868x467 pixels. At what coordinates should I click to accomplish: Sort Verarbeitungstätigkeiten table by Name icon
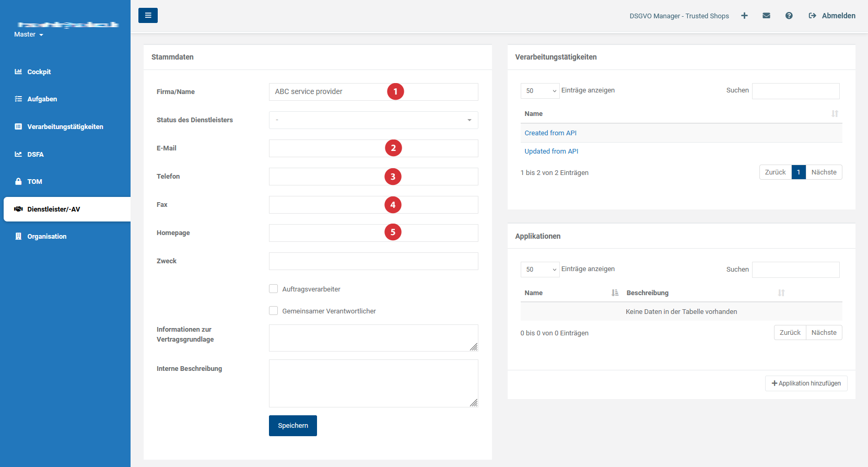click(835, 113)
